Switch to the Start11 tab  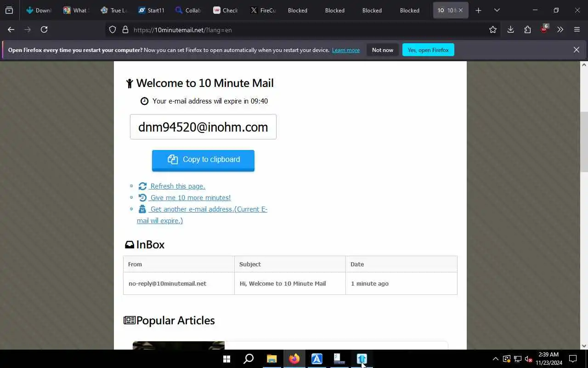[151, 10]
